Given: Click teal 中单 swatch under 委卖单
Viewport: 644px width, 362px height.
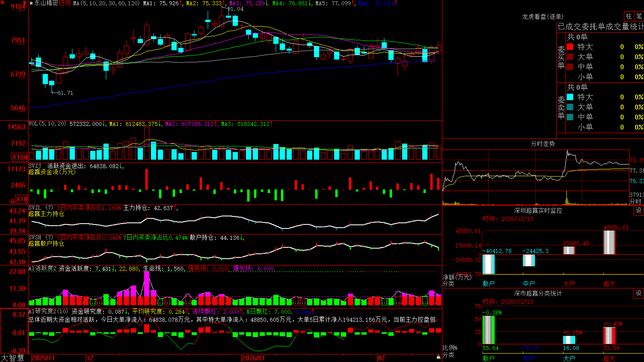Looking at the screenshot, I should click(570, 117).
